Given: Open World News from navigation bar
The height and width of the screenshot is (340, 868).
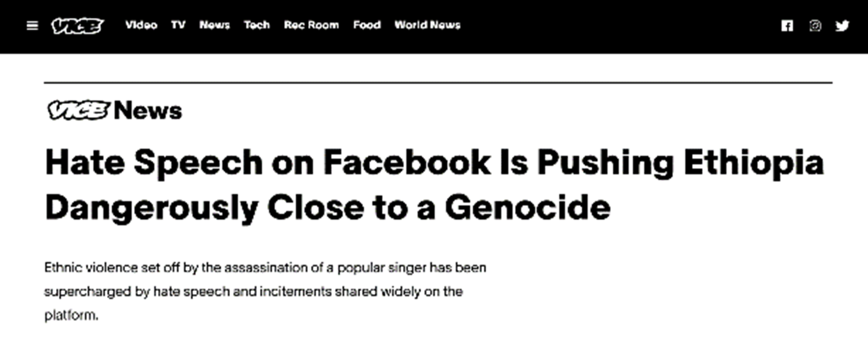Looking at the screenshot, I should pyautogui.click(x=427, y=25).
